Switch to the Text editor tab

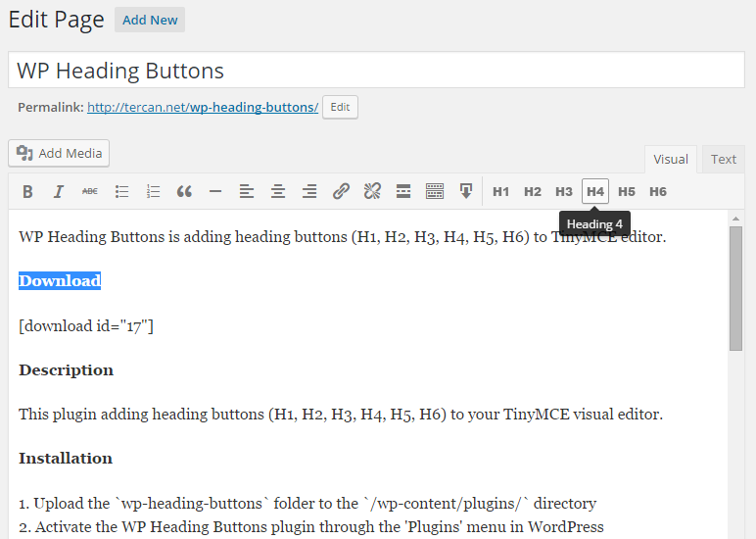point(724,159)
